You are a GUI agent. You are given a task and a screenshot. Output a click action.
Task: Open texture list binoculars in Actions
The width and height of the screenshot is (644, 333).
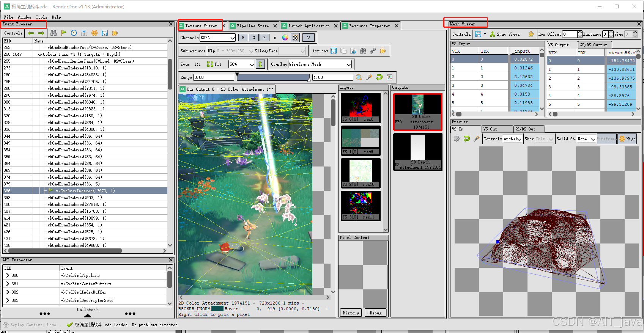[363, 51]
